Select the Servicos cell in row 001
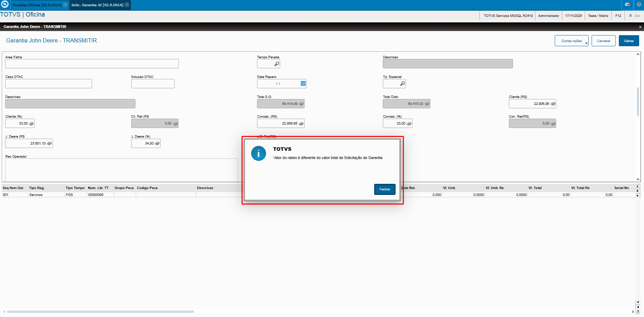Image resolution: width=644 pixels, height=317 pixels. tap(47, 195)
